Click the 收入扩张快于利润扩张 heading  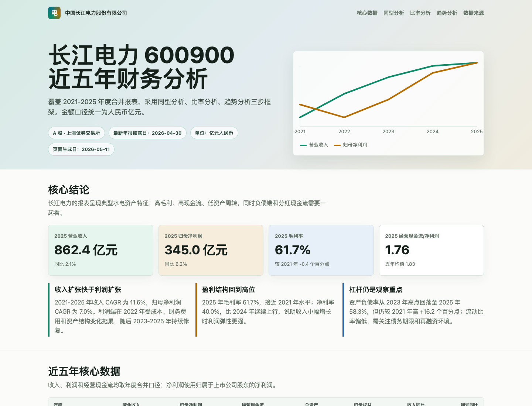click(x=88, y=290)
